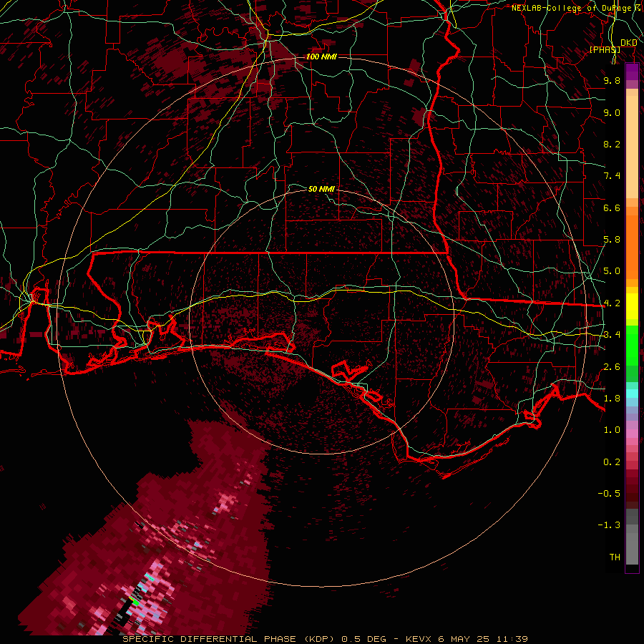644x644 pixels.
Task: Click the 8.2 scale value
Action: tap(612, 144)
